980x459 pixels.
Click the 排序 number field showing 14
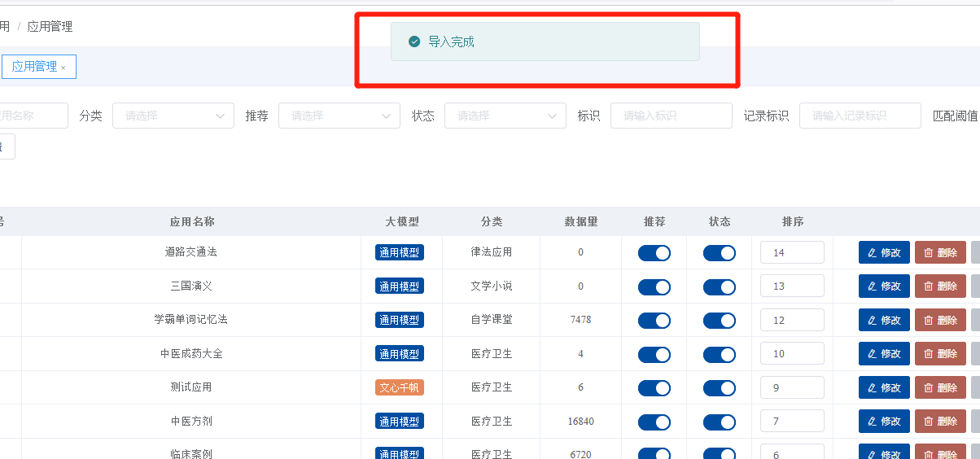pyautogui.click(x=791, y=253)
